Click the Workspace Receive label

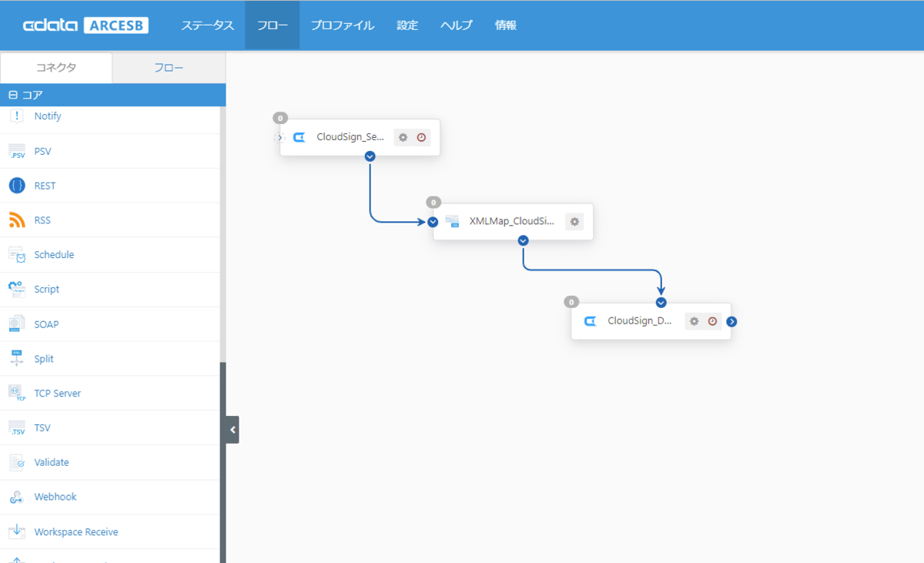click(76, 532)
